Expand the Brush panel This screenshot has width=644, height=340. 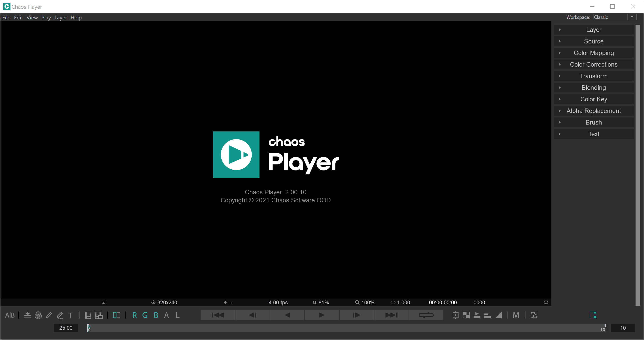click(594, 122)
